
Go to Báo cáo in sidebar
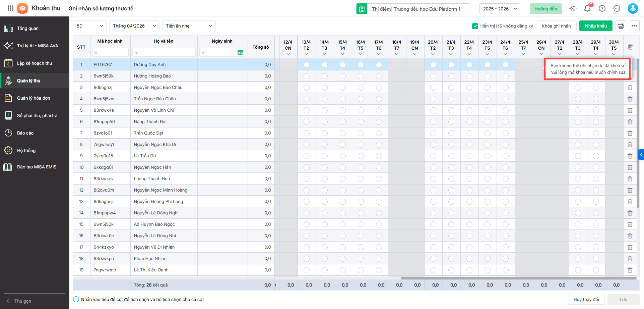point(25,133)
